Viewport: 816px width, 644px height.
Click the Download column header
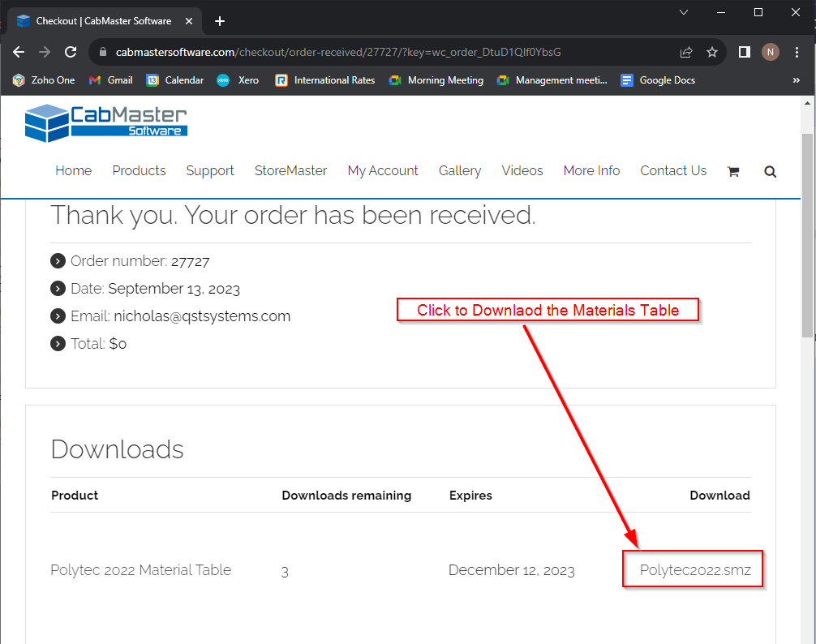pyautogui.click(x=719, y=496)
